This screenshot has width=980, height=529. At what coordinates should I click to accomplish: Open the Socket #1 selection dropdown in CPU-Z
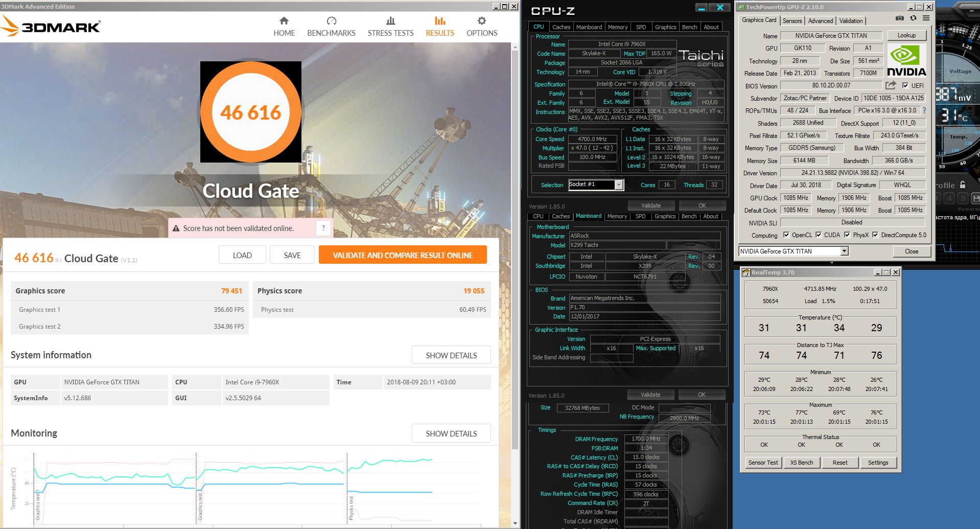(x=619, y=185)
